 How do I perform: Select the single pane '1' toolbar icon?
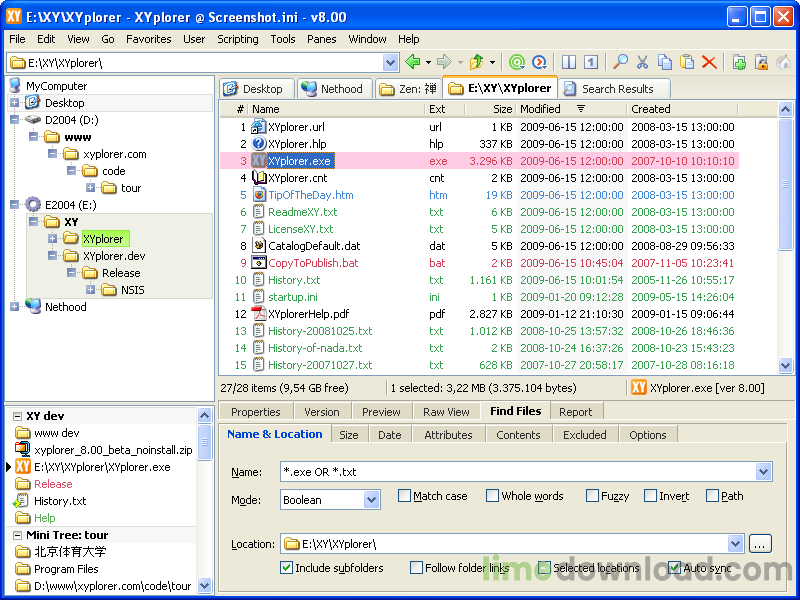591,62
